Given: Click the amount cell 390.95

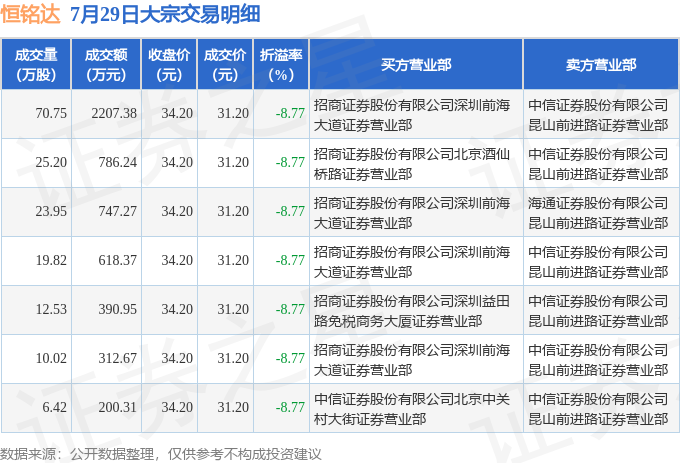Looking at the screenshot, I should (x=118, y=310).
